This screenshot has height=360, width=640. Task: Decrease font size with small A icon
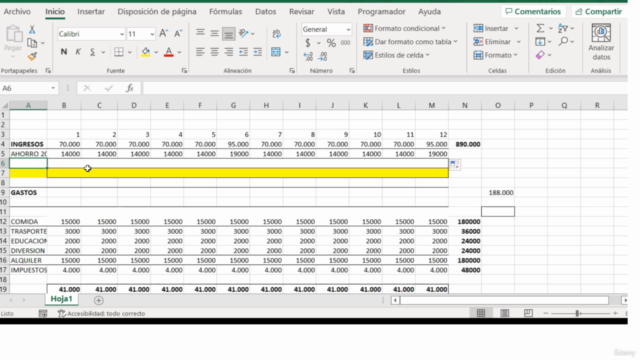[x=178, y=34]
